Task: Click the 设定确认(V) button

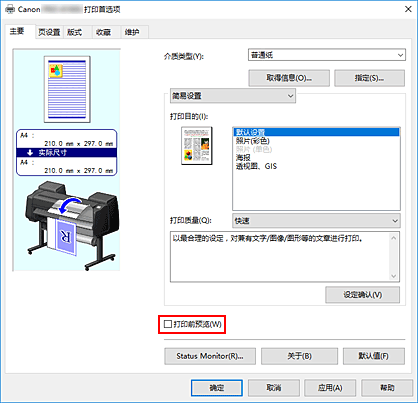Action: [x=362, y=295]
